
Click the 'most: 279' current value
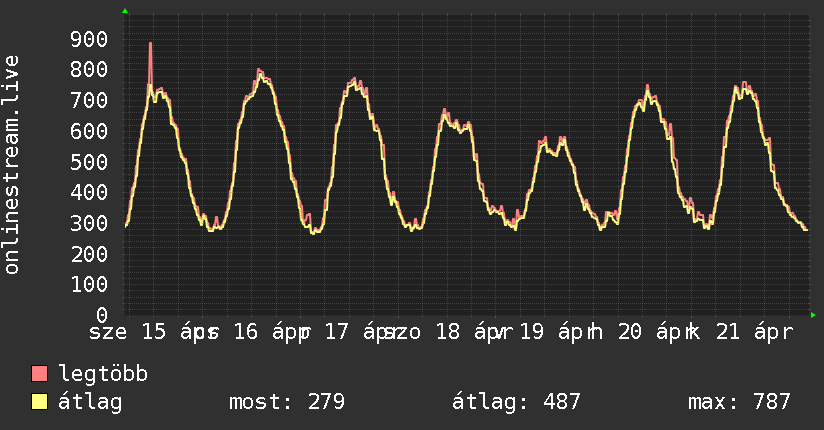click(287, 402)
